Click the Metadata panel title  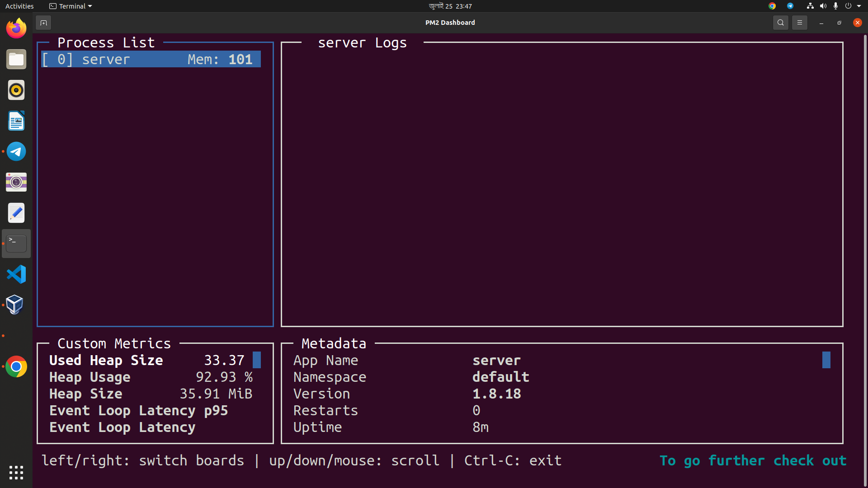point(334,343)
